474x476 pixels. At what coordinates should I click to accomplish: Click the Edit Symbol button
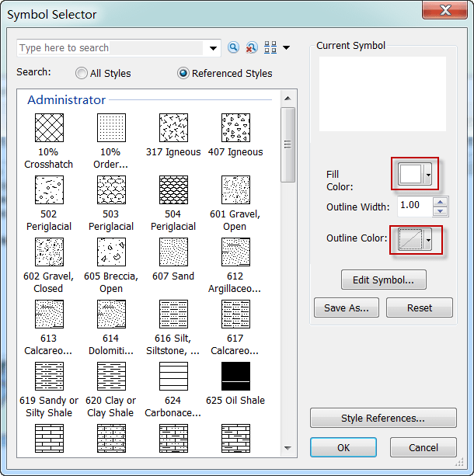[x=383, y=280]
